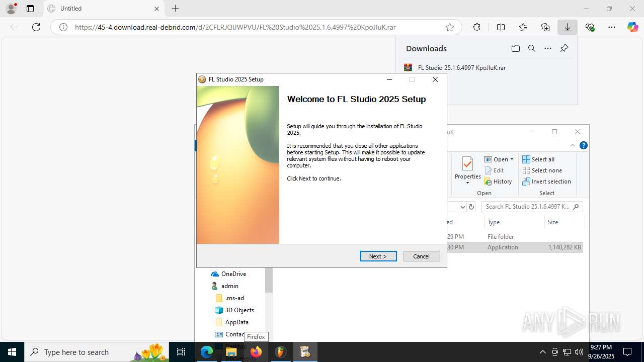Open FL Studio 25.1.6.4997 KpoJIuK.rar download
The width and height of the screenshot is (644, 362).
coord(462,67)
